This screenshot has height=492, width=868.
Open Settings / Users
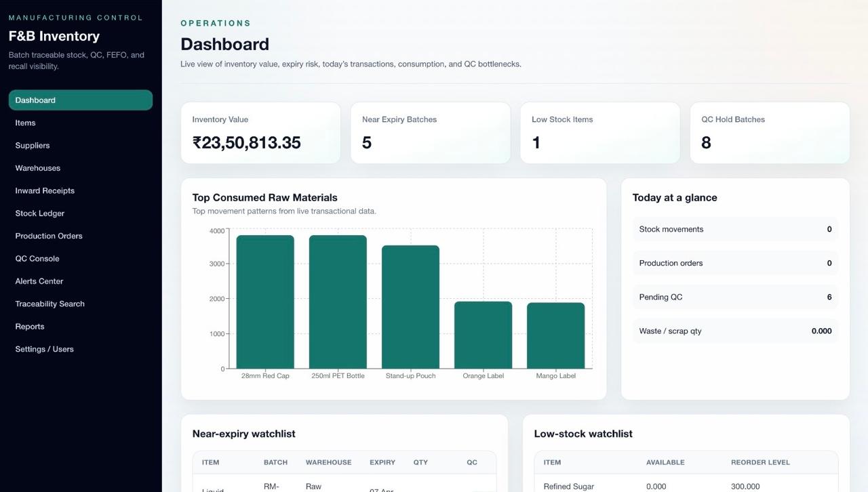[x=43, y=349]
